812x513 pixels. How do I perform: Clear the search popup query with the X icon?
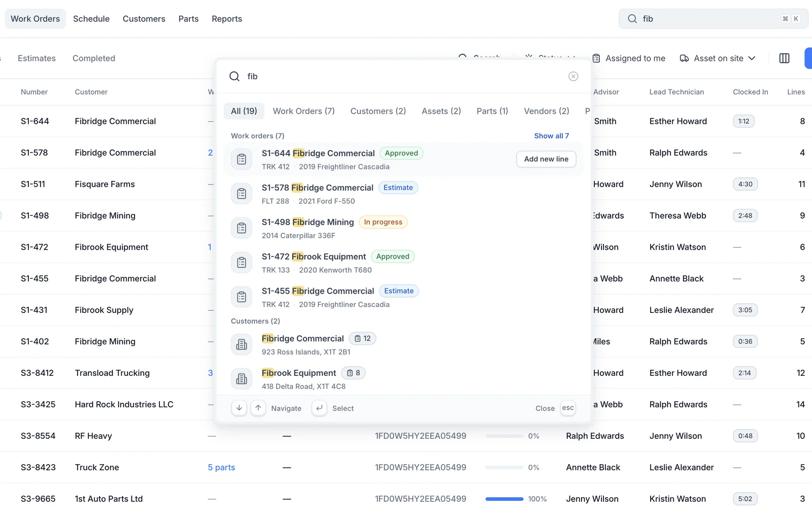tap(573, 76)
